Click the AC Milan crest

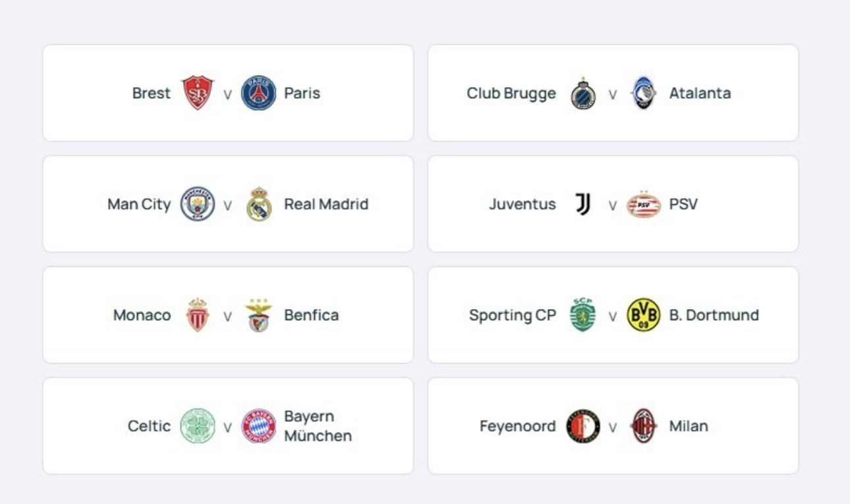643,426
